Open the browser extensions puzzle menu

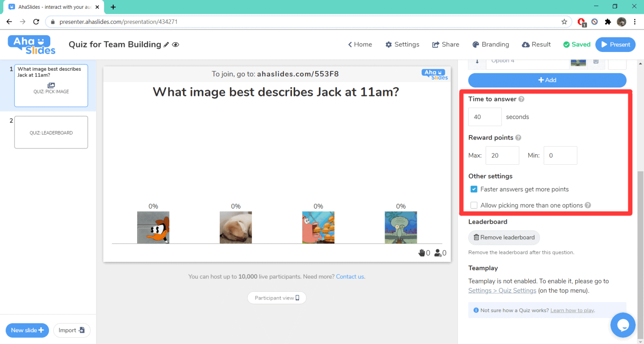coord(608,21)
